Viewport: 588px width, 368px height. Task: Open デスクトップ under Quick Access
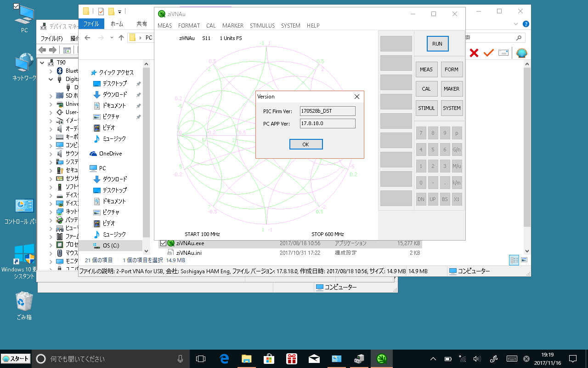coord(110,83)
